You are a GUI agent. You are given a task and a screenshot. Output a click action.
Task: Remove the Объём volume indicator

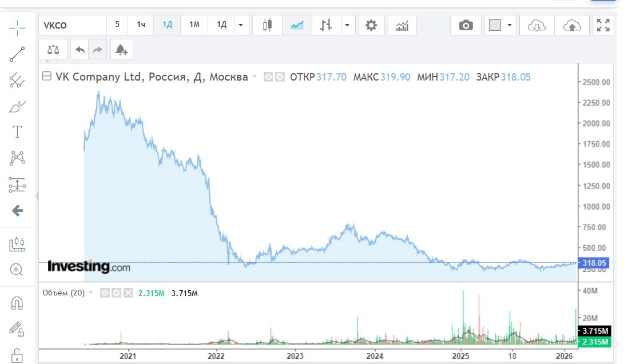pos(128,293)
